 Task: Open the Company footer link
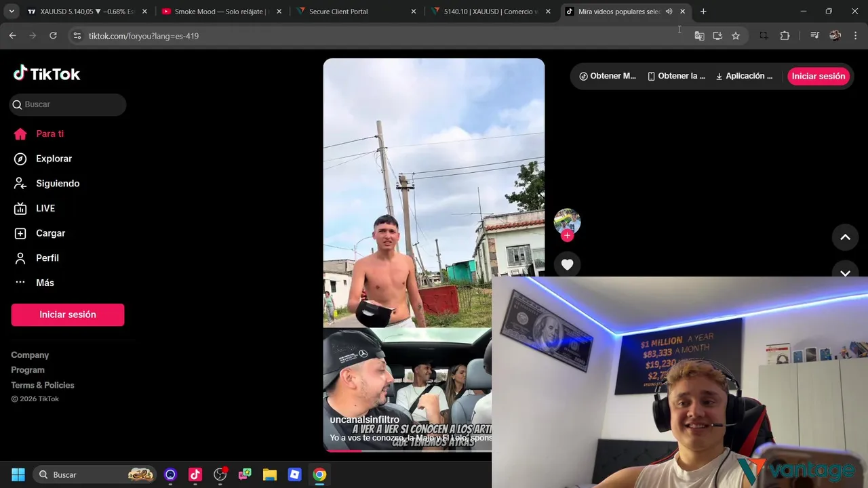[30, 355]
